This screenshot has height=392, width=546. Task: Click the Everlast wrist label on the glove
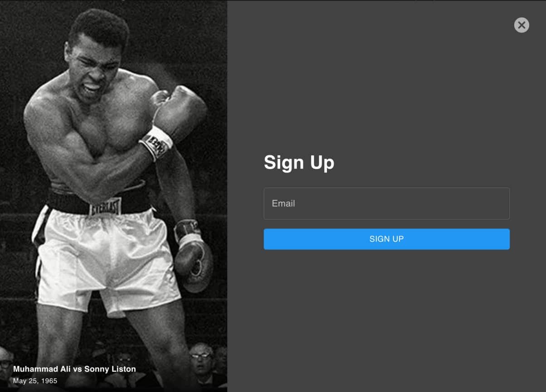(156, 143)
